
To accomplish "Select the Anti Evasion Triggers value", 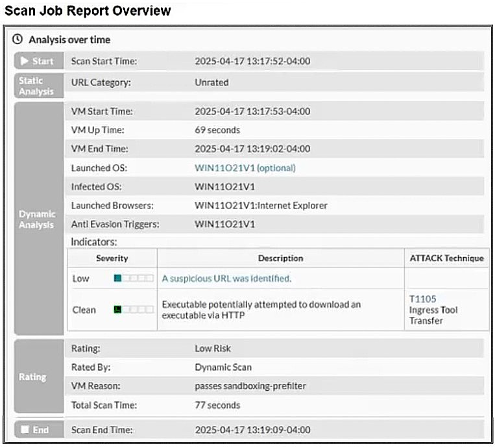I will click(x=224, y=224).
